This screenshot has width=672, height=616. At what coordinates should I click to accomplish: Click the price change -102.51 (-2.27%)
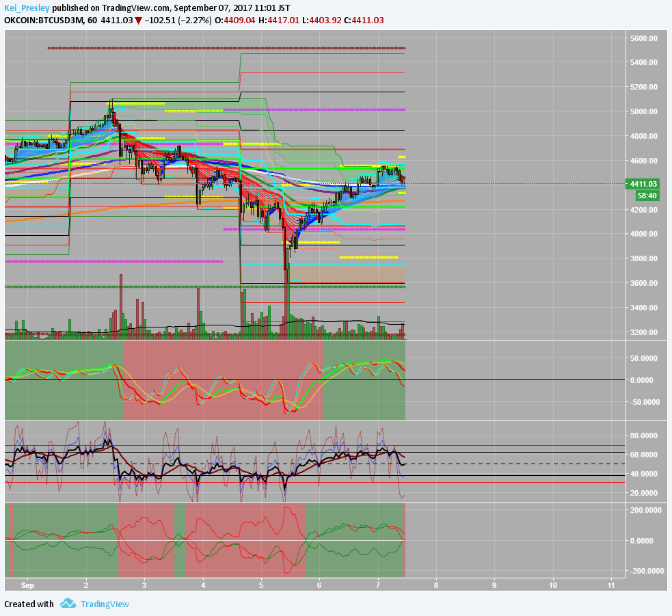[178, 20]
